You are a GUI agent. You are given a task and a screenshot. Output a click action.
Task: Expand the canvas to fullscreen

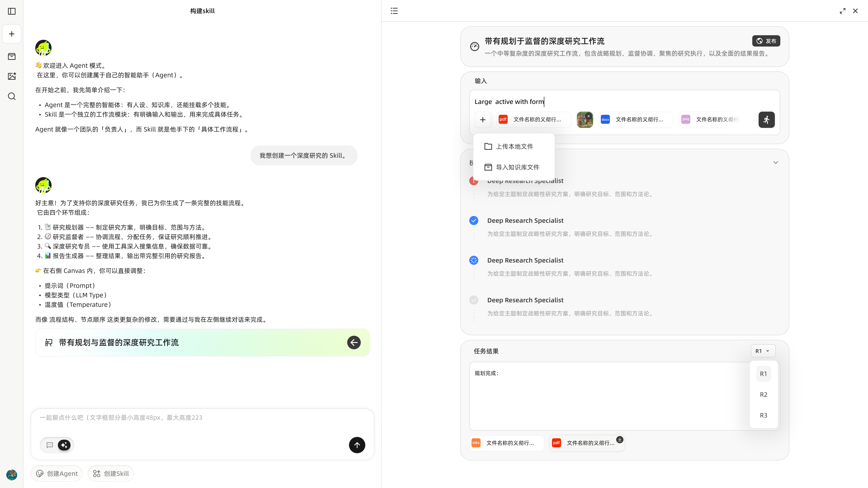(843, 11)
